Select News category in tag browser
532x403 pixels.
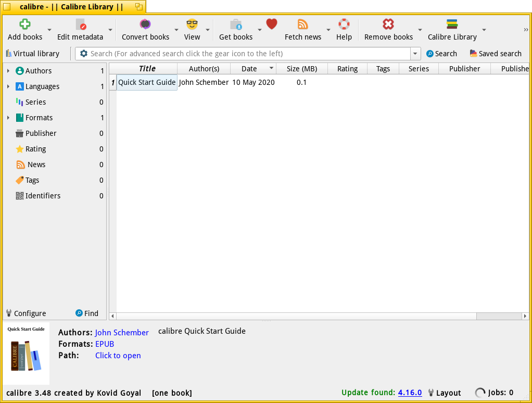tap(36, 164)
